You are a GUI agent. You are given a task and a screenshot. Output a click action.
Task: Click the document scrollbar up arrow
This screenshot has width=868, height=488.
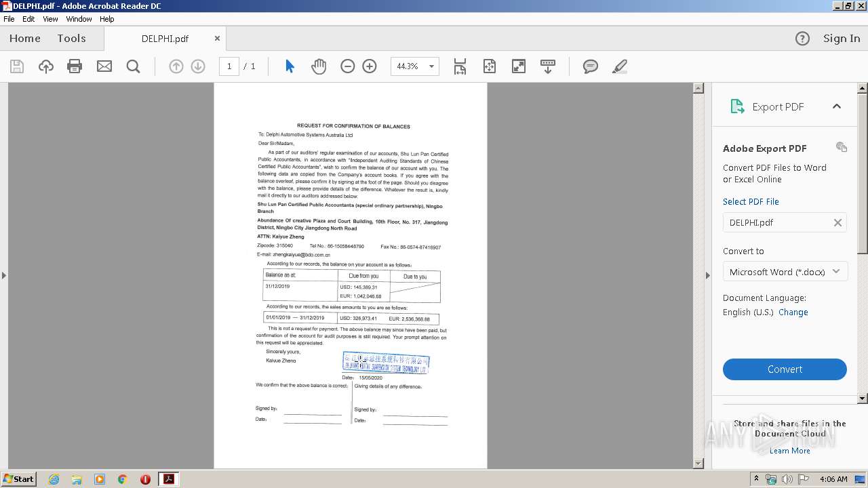point(698,88)
